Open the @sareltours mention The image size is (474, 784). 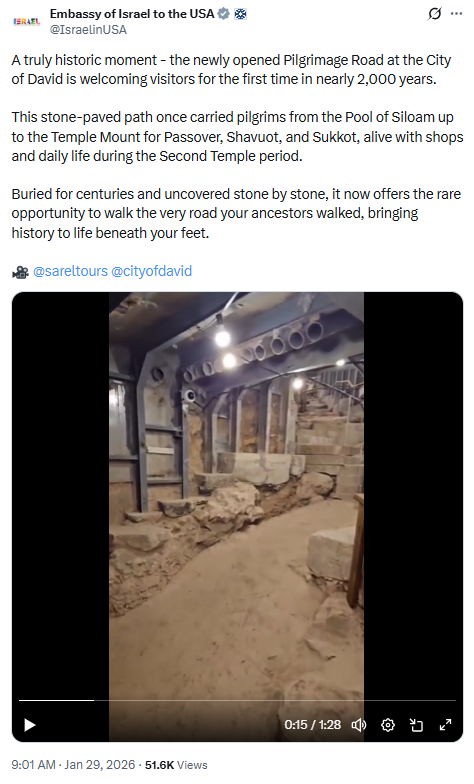coord(70,271)
